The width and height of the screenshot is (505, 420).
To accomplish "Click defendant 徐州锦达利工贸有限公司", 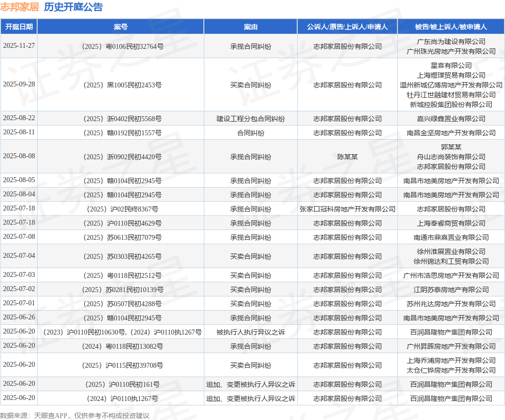I will point(451,261).
